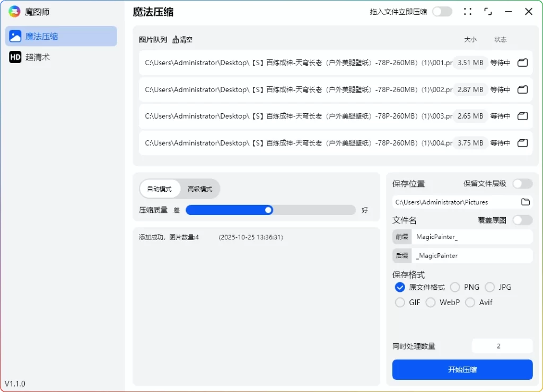The image size is (543, 392).
Task: Select PNG save format
Action: pyautogui.click(x=455, y=287)
